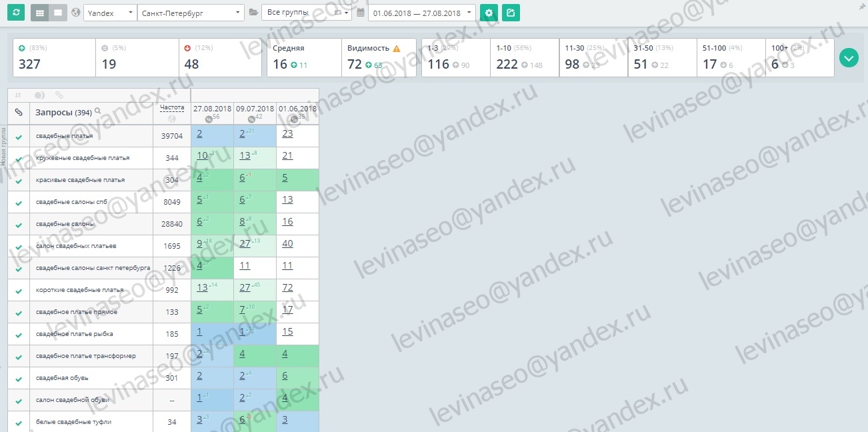Filter by 1-10 positions card
Viewport: 868px width, 432px height.
coord(524,57)
